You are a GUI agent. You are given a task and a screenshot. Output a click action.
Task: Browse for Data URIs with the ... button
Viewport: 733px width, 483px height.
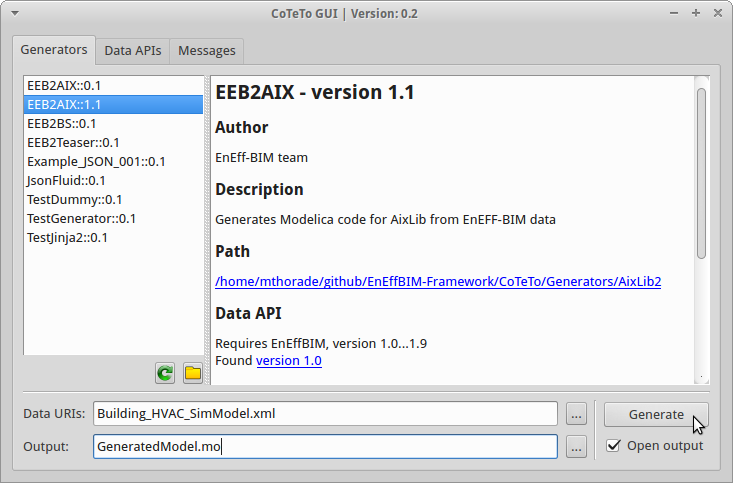[x=576, y=414]
